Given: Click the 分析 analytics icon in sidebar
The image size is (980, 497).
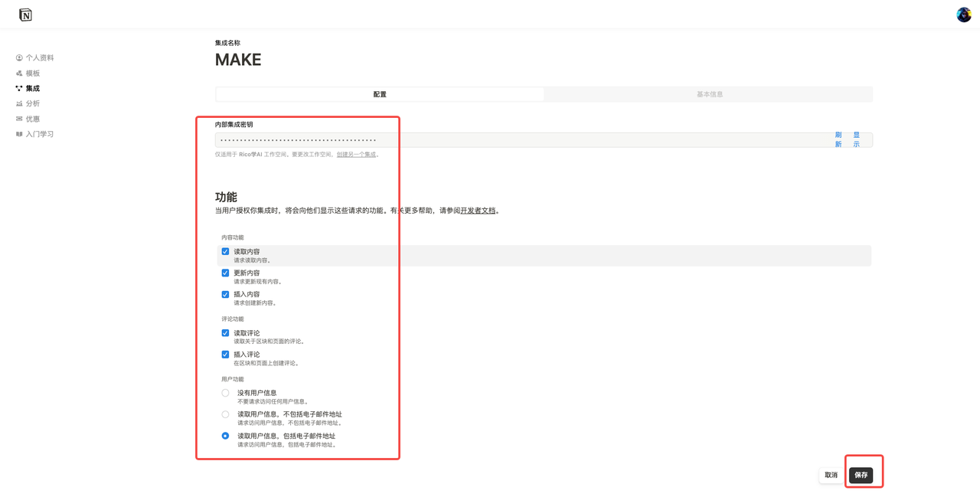Looking at the screenshot, I should coord(19,104).
